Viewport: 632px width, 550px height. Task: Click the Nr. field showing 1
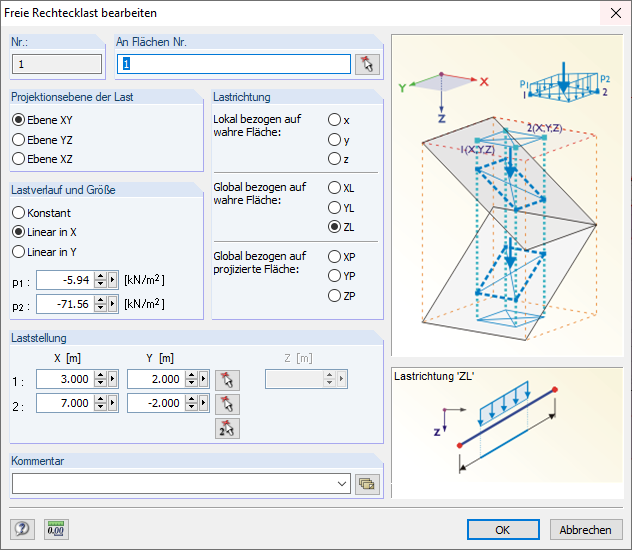tap(57, 64)
